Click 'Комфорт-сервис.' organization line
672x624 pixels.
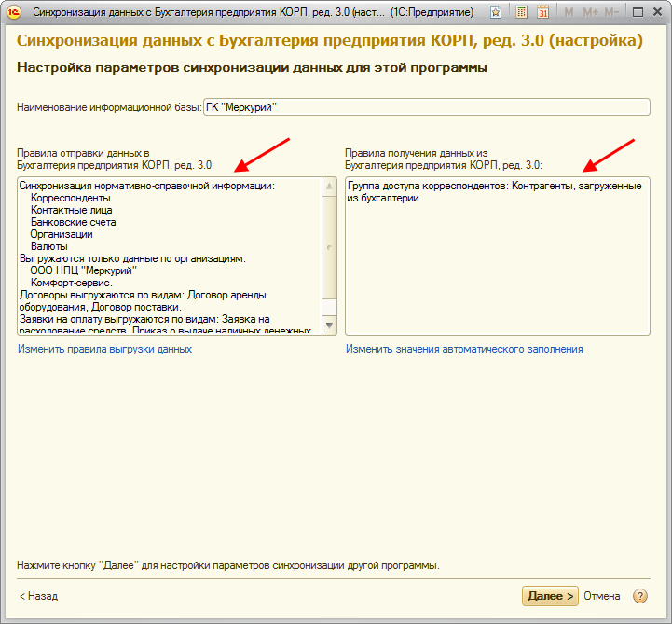[72, 283]
